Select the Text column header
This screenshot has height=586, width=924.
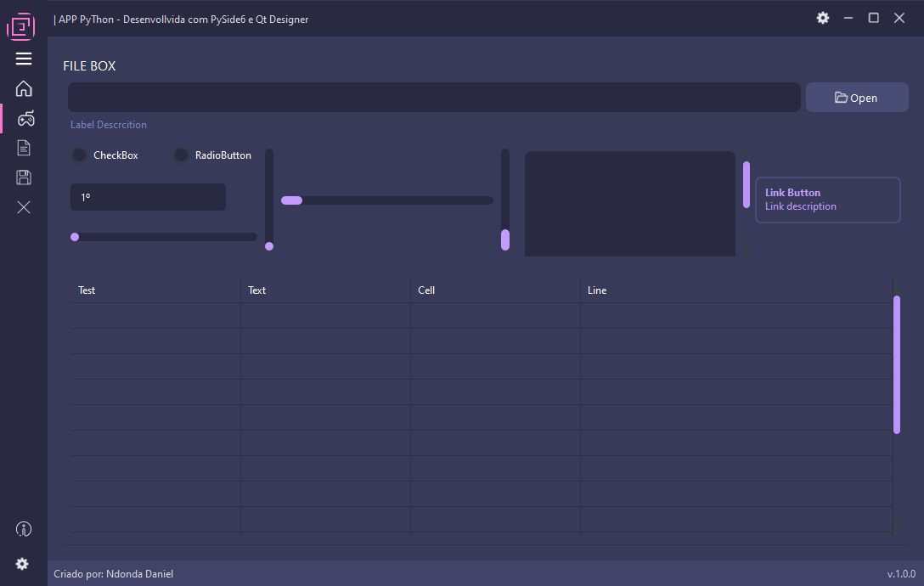(325, 290)
